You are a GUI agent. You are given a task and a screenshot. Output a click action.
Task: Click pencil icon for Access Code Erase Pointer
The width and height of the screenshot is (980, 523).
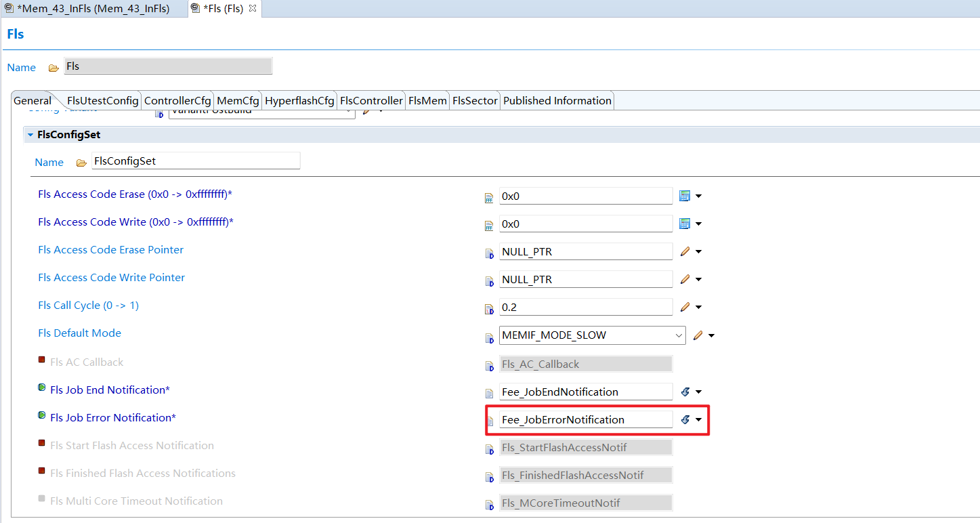[685, 251]
